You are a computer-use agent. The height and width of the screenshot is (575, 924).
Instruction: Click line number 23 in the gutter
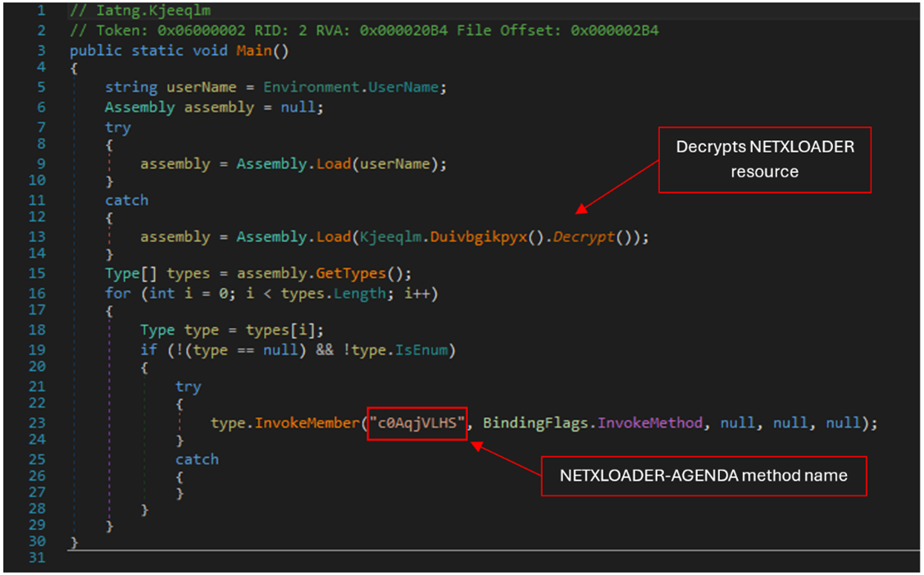(x=39, y=423)
